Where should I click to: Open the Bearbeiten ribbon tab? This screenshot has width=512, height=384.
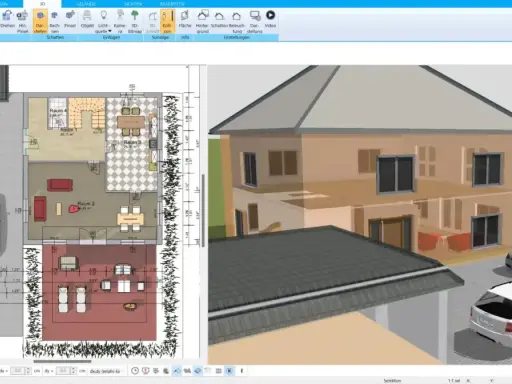[x=172, y=4]
